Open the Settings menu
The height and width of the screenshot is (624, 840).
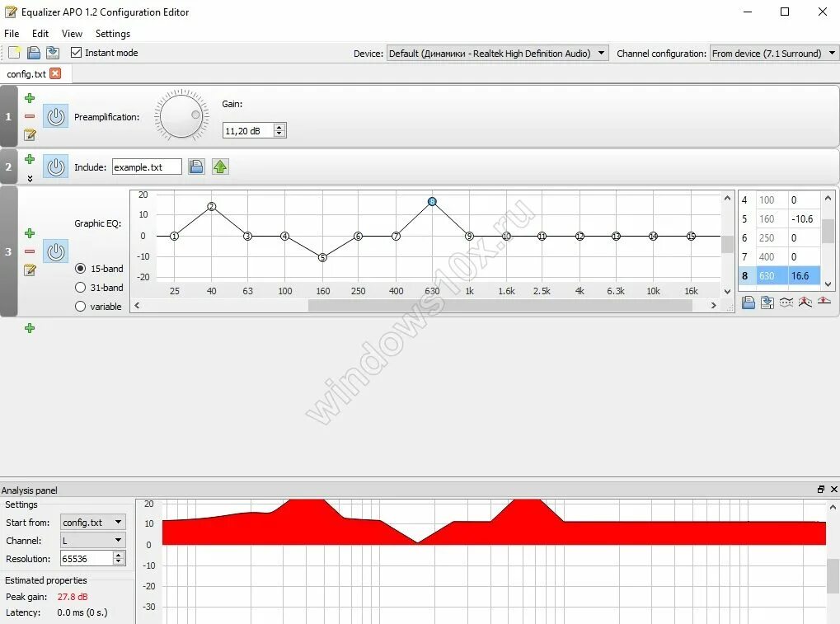tap(112, 33)
